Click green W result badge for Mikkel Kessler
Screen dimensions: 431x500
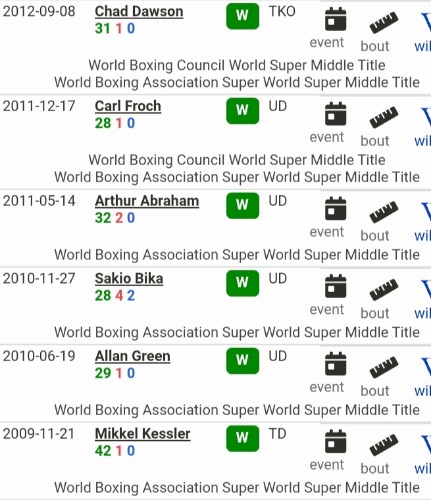pyautogui.click(x=242, y=438)
